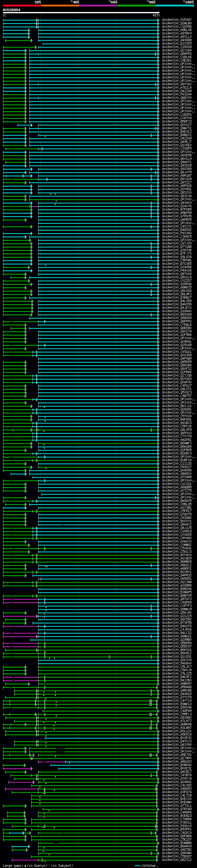Click the white query ruler bar
197x868 pixels.
[x=81, y=13]
